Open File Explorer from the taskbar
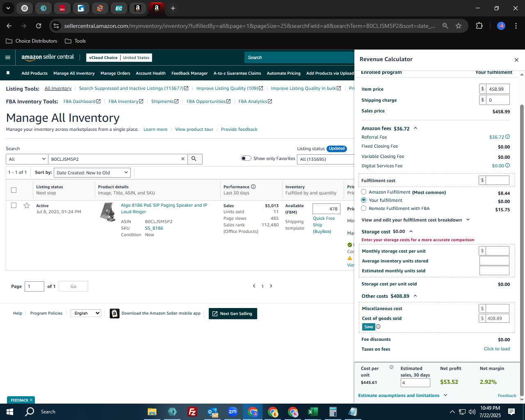 click(152, 412)
